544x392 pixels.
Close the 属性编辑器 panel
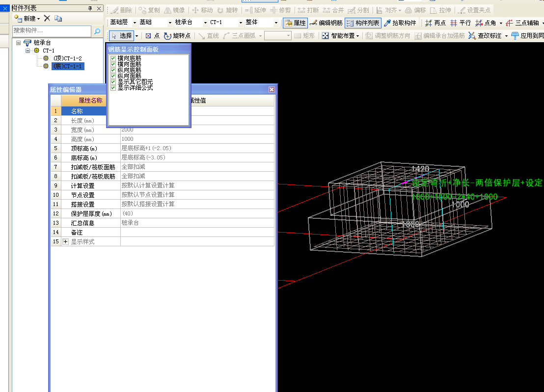coord(272,89)
